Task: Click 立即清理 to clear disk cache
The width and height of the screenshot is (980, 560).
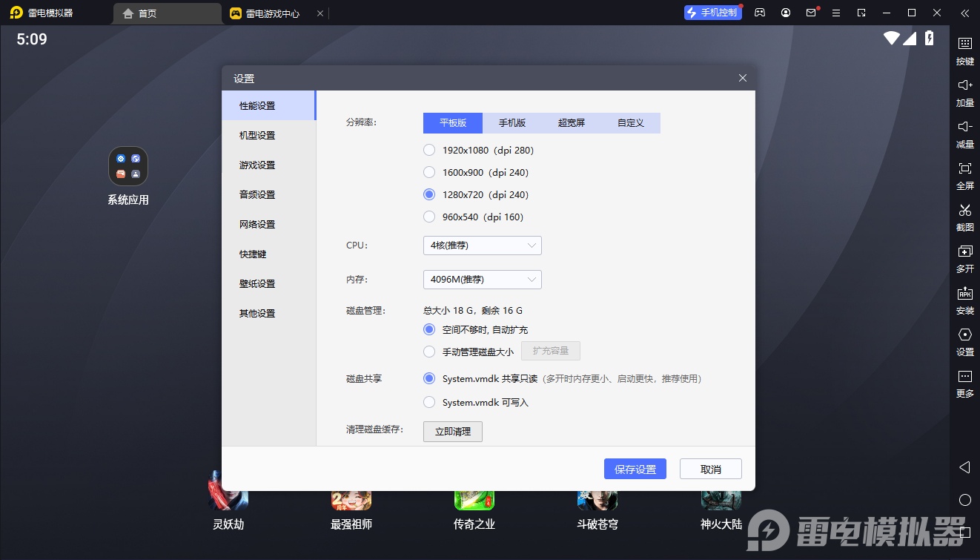Action: click(452, 432)
